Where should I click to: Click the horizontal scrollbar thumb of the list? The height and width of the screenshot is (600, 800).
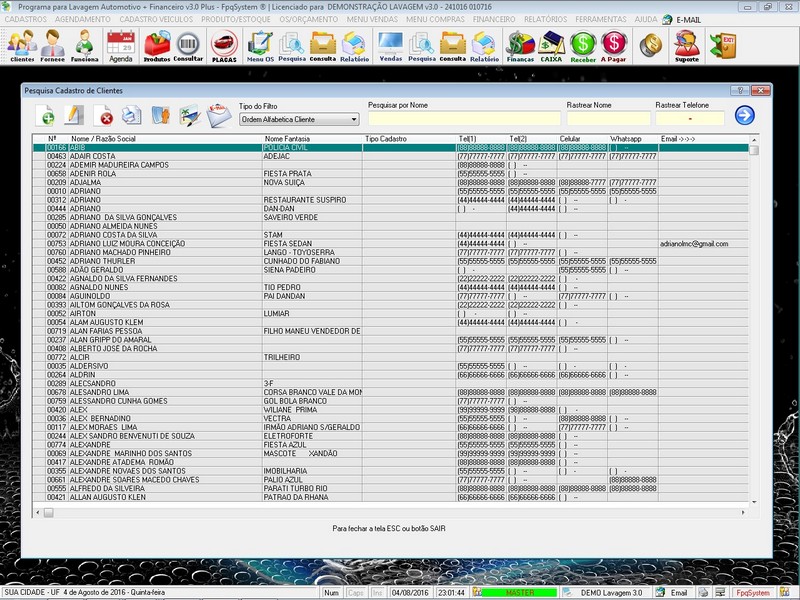point(48,513)
